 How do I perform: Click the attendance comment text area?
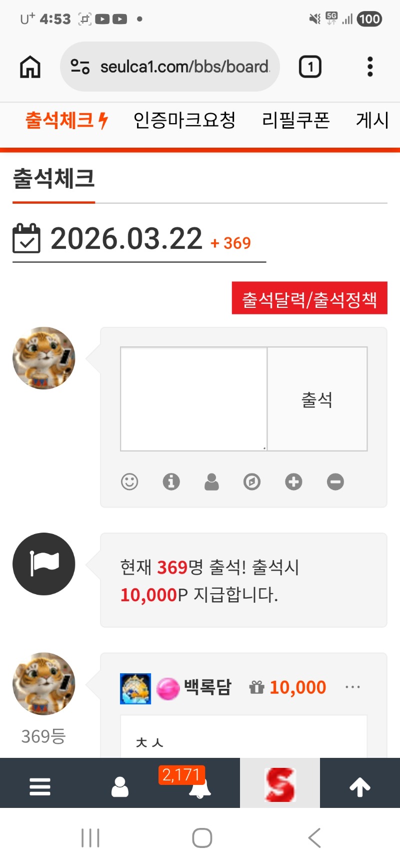pyautogui.click(x=193, y=399)
